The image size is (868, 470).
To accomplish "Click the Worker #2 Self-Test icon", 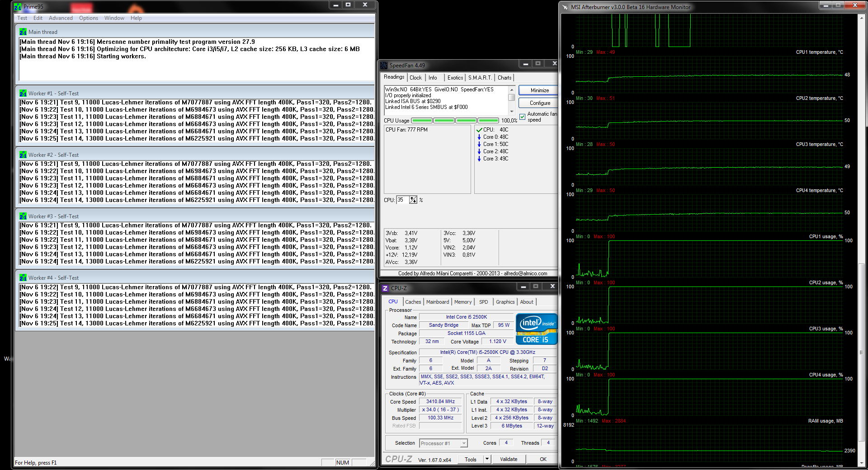I will [x=23, y=155].
